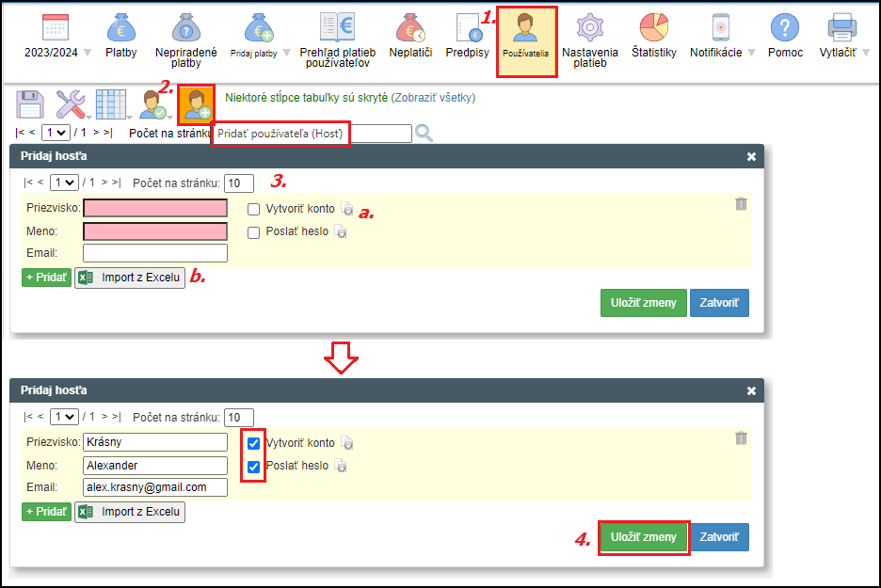Click Uložiť zmeny in upper dialog
Viewport: 881px width, 588px height.
[643, 303]
